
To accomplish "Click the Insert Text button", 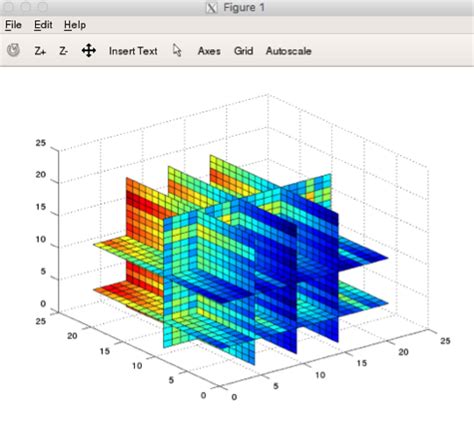I will point(133,51).
